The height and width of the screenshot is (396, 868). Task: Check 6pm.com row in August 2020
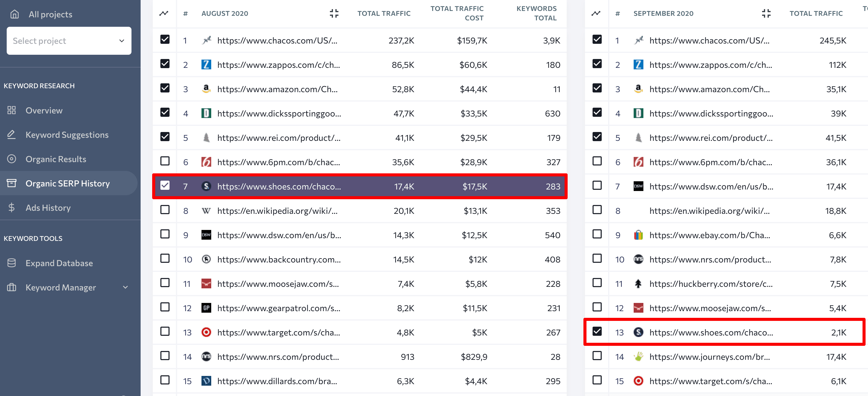165,161
